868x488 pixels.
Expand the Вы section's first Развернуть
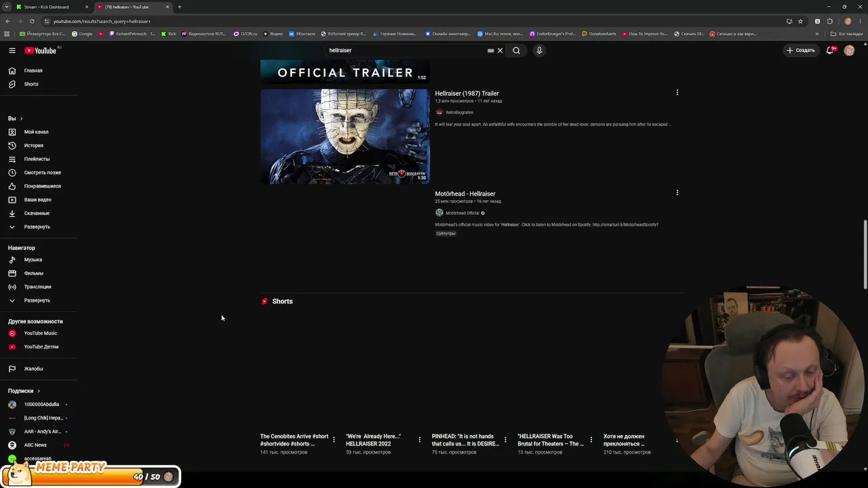[37, 227]
